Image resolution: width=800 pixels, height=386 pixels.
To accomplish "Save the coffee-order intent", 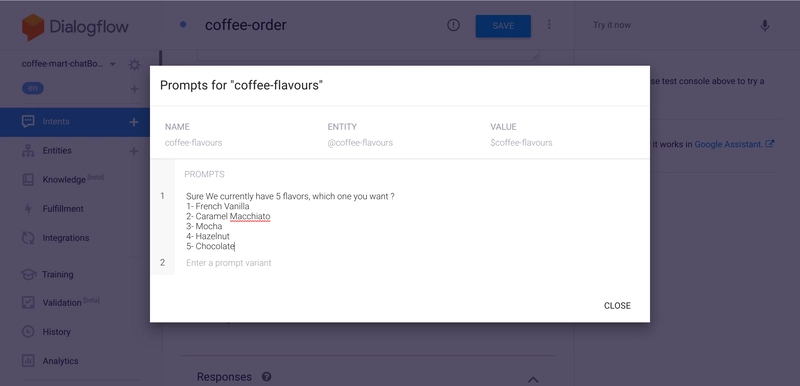I will (x=503, y=26).
